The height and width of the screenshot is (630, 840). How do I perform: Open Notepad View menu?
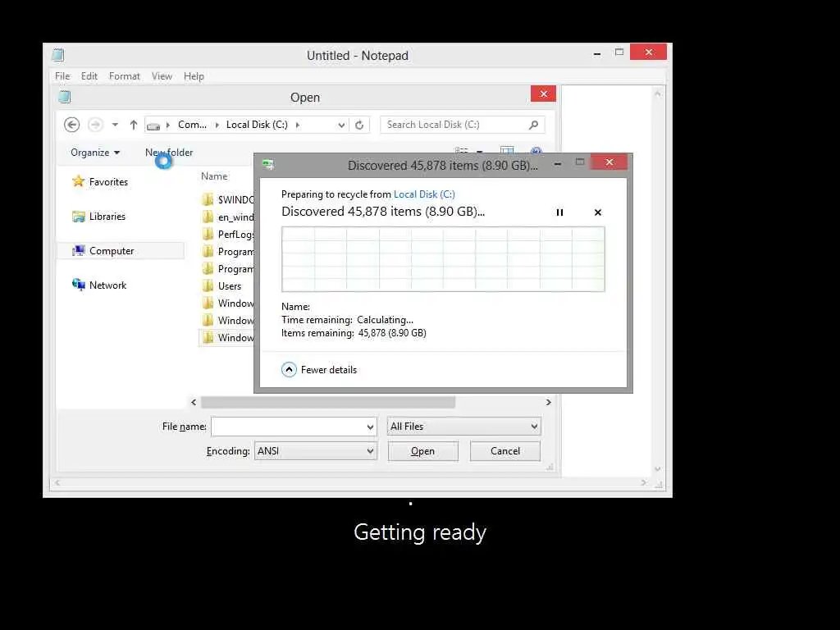tap(162, 76)
